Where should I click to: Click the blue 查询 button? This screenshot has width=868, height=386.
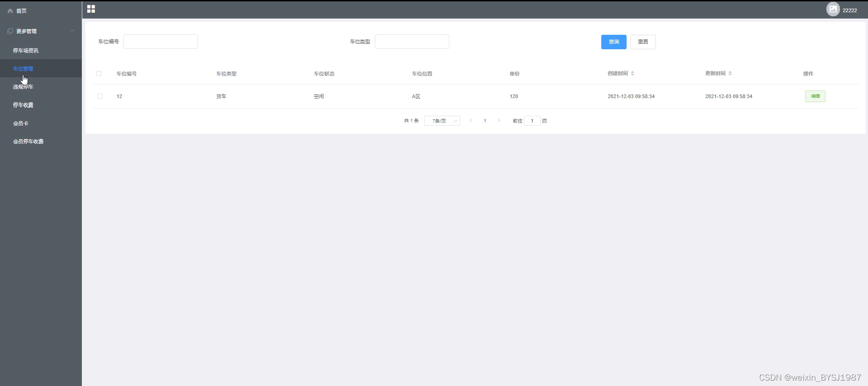pyautogui.click(x=613, y=42)
